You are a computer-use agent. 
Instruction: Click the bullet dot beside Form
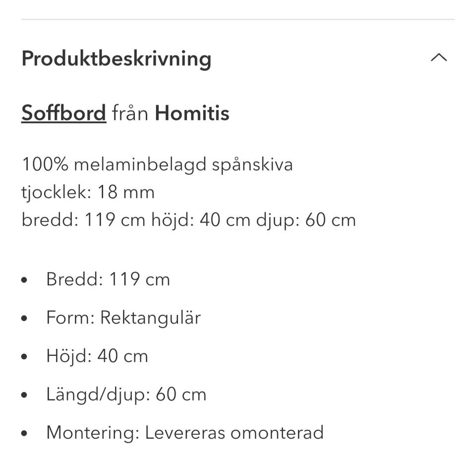[x=25, y=318]
